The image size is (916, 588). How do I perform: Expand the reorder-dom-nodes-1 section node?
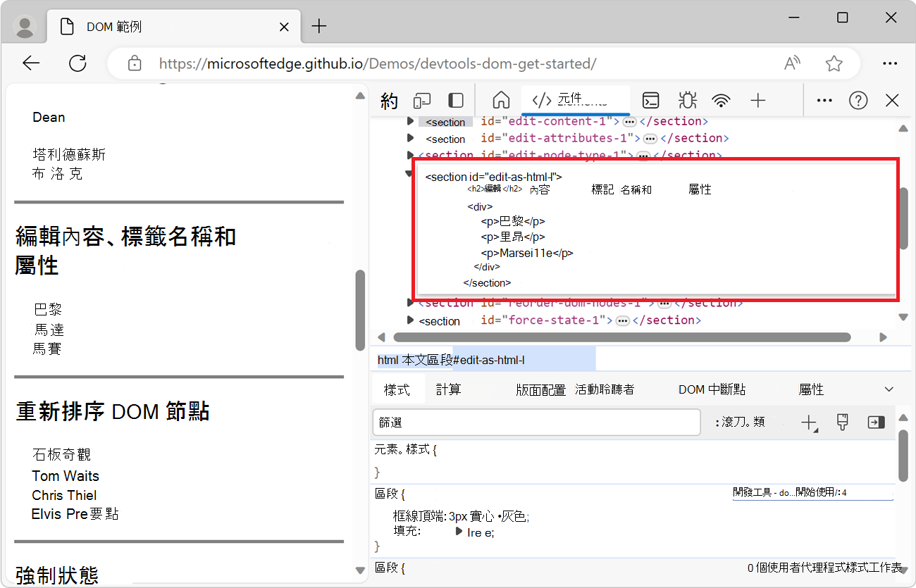pyautogui.click(x=411, y=302)
